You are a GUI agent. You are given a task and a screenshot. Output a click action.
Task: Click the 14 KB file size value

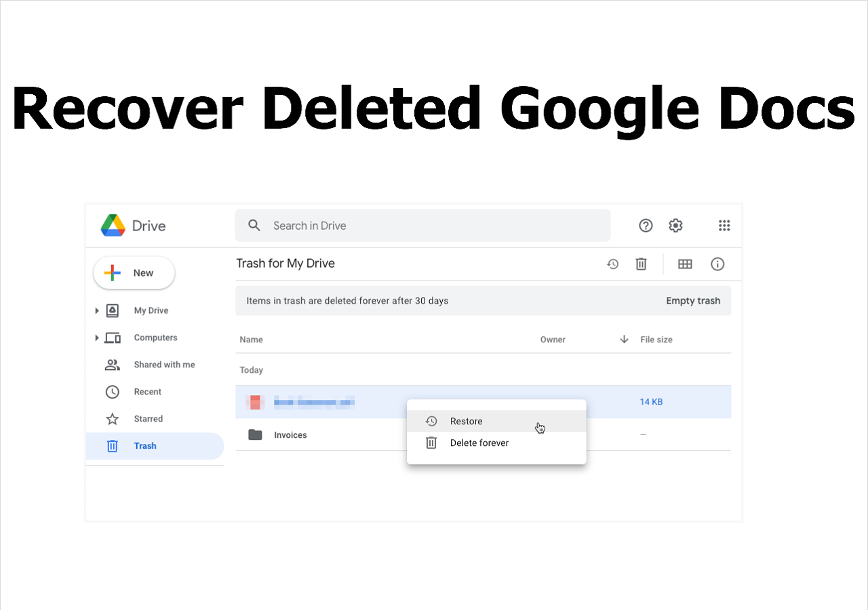tap(651, 402)
